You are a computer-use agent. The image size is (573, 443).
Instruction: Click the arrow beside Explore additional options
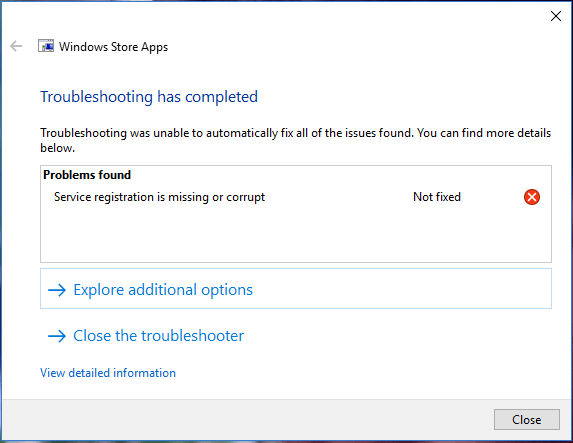57,290
